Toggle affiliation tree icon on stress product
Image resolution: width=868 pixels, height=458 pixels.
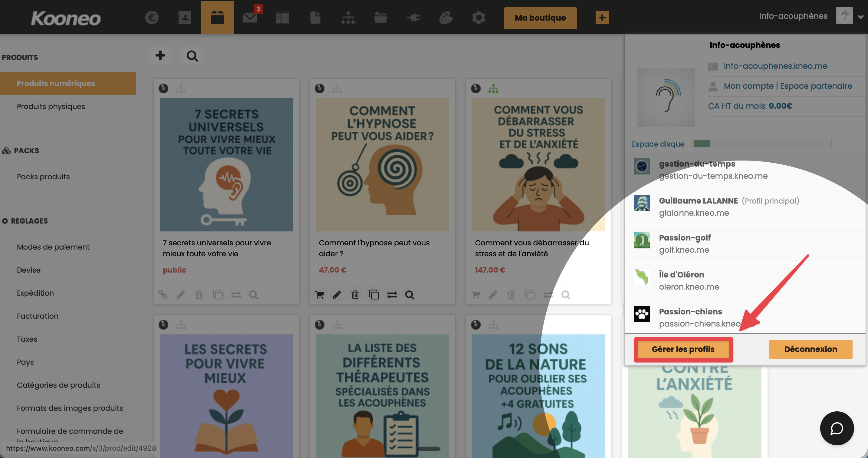tap(493, 89)
